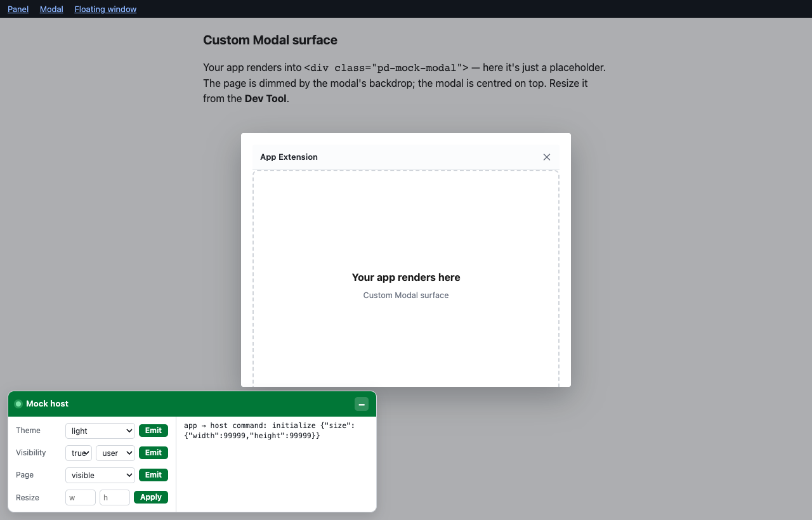Click the green Mock host status dot

18,404
